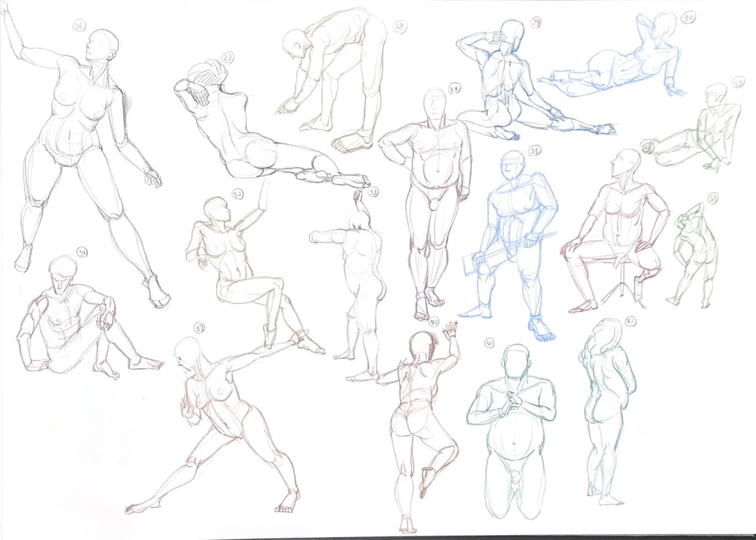Viewport: 756px width, 540px height.
Task: Click the circled number 37 label
Action: pos(738,83)
